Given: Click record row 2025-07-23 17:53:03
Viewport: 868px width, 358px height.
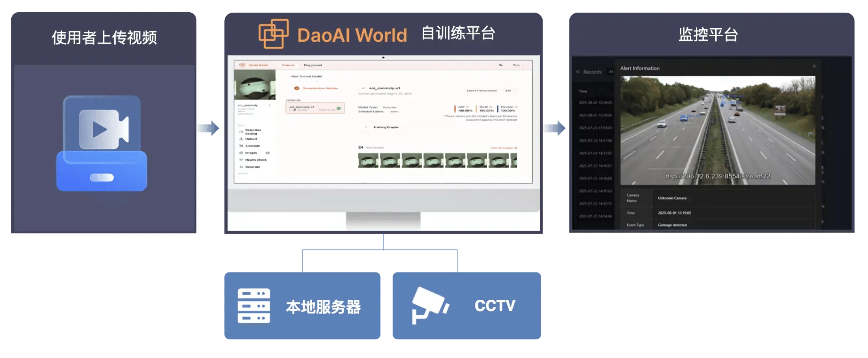Looking at the screenshot, I should click(595, 128).
